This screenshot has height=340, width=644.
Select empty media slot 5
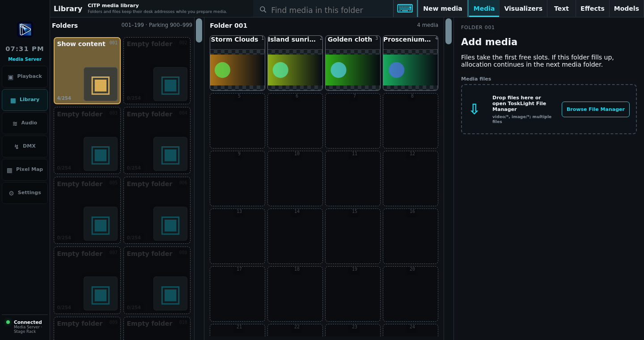(x=237, y=121)
